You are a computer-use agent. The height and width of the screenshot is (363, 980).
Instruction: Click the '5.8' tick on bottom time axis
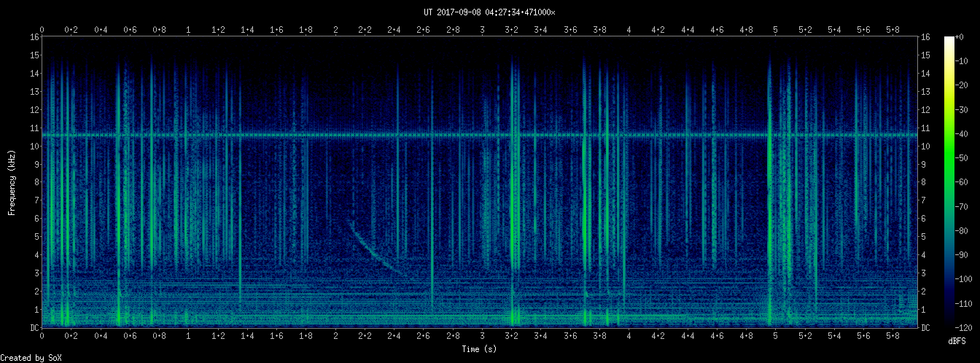pyautogui.click(x=892, y=336)
